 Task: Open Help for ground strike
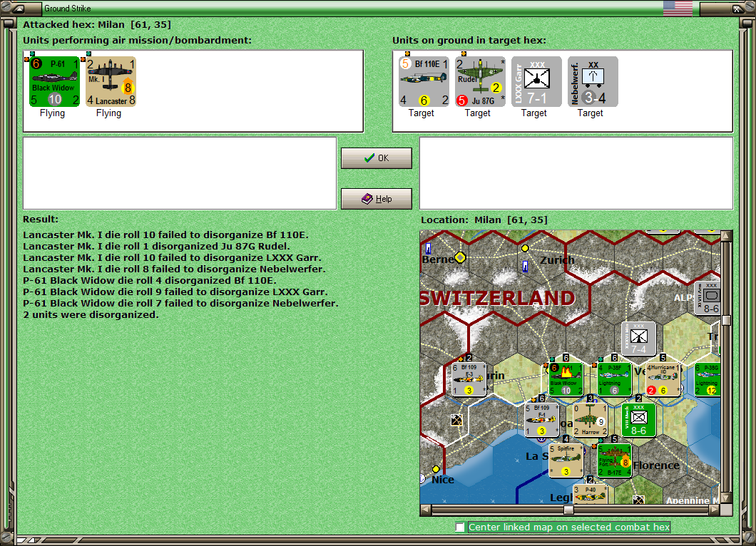(377, 199)
